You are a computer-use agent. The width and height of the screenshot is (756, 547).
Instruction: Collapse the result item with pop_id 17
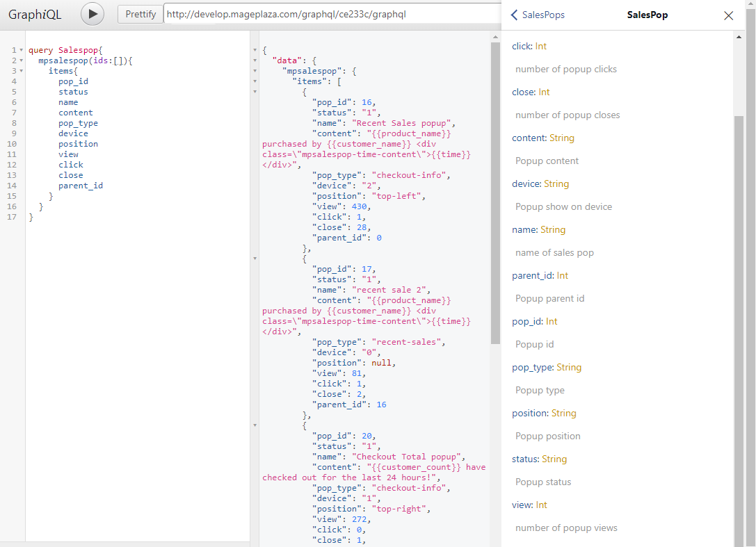[x=255, y=259]
